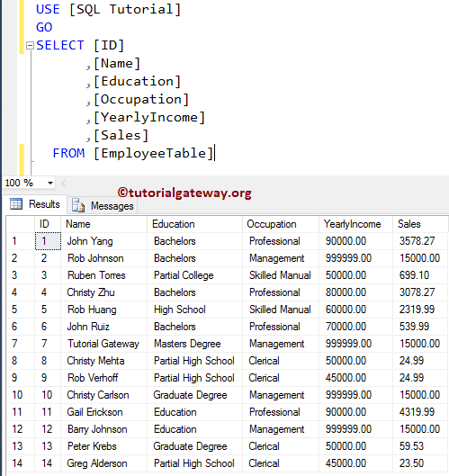Click the Barry Johnson name cell
The image size is (449, 476).
pyautogui.click(x=103, y=429)
